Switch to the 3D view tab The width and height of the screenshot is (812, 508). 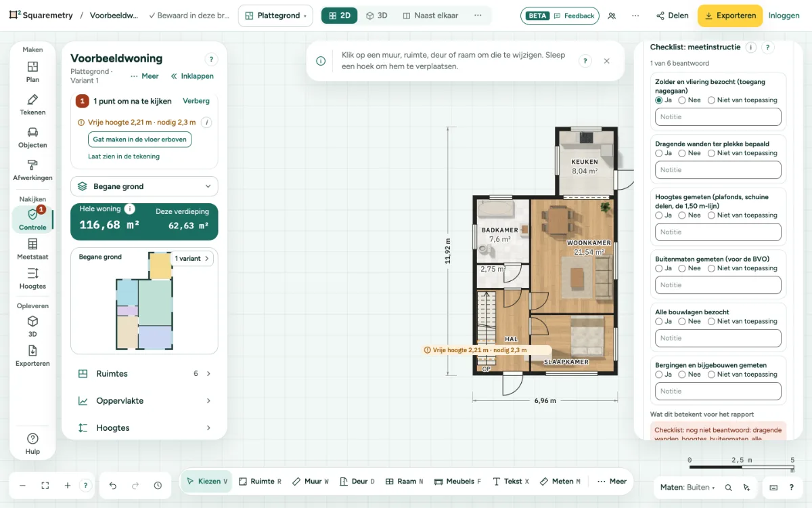tap(377, 16)
